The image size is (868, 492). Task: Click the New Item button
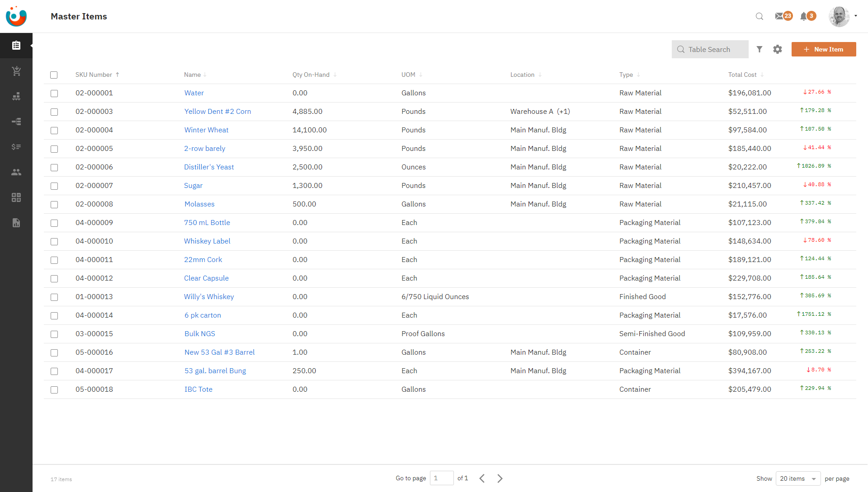pos(823,49)
